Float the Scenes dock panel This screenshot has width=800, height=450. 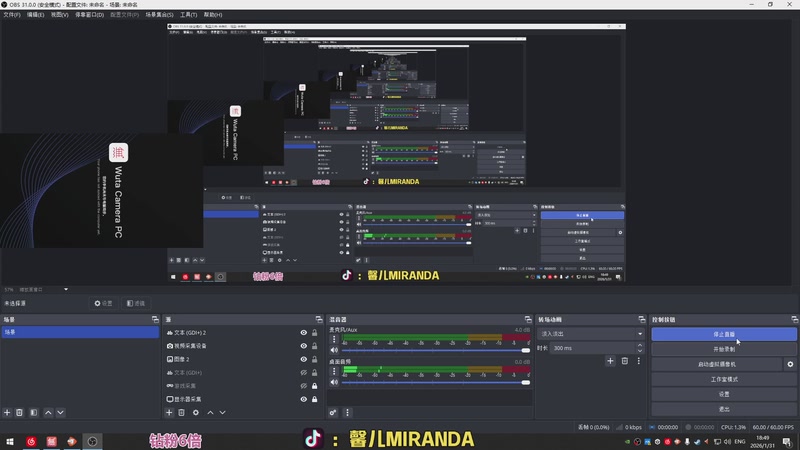click(x=155, y=319)
